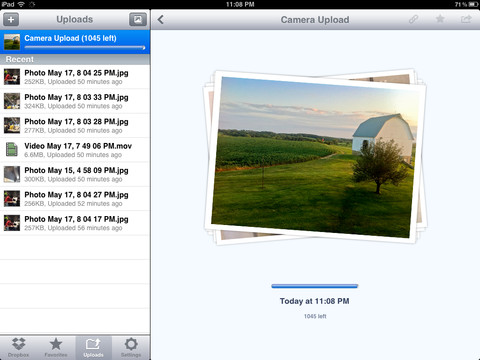This screenshot has height=360, width=480.
Task: Tap video file icon for the .mov item
Action: tap(12, 150)
